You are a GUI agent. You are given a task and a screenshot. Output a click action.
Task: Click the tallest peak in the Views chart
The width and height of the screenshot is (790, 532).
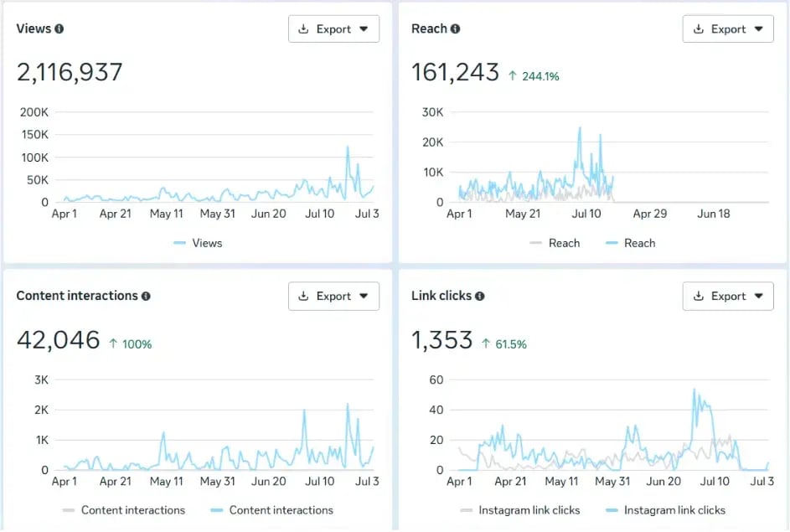347,147
